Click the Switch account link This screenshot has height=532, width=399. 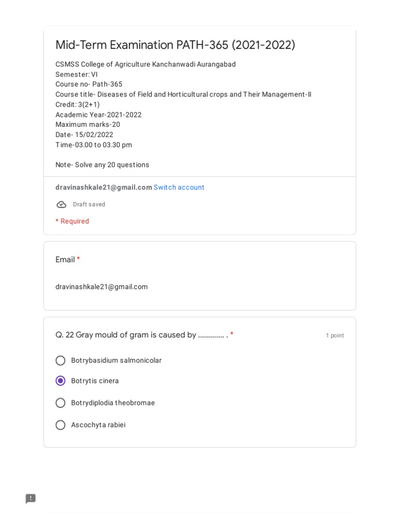tap(179, 188)
